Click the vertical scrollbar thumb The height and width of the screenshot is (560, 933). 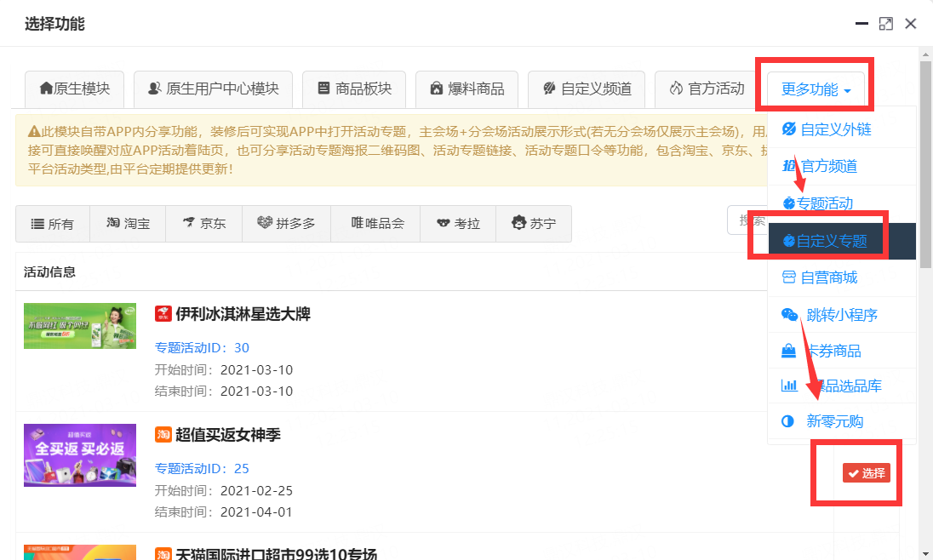tap(926, 165)
